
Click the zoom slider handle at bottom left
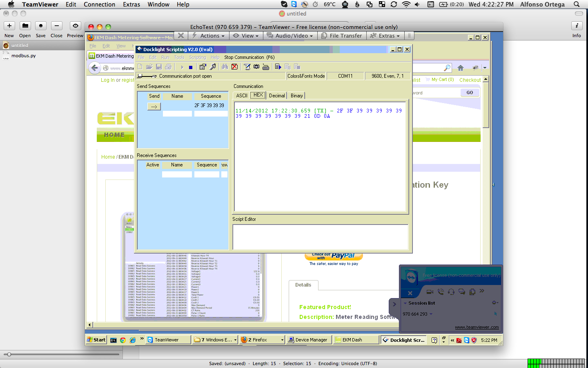point(9,355)
